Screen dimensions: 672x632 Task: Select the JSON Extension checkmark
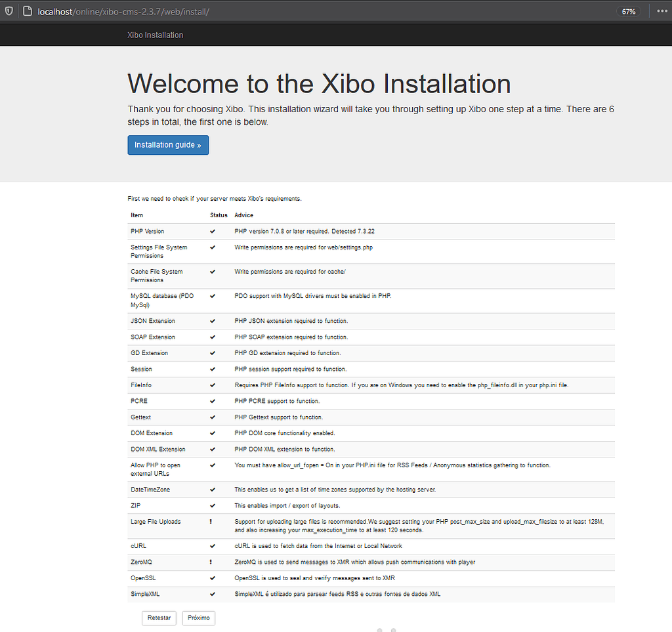point(213,321)
